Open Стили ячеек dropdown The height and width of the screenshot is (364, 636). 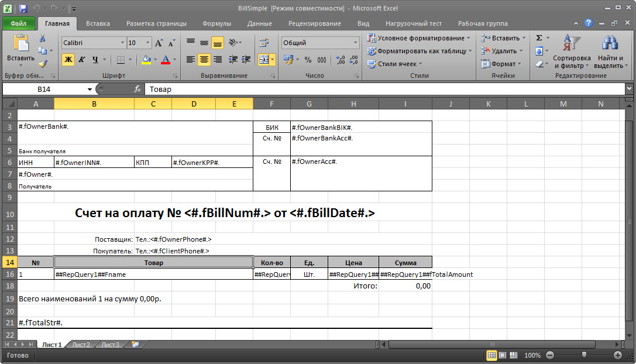(x=395, y=64)
